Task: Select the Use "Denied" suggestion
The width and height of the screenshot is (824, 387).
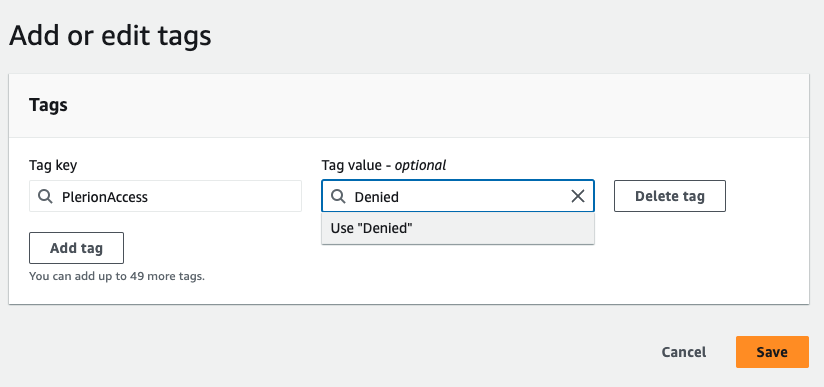Action: pos(458,228)
